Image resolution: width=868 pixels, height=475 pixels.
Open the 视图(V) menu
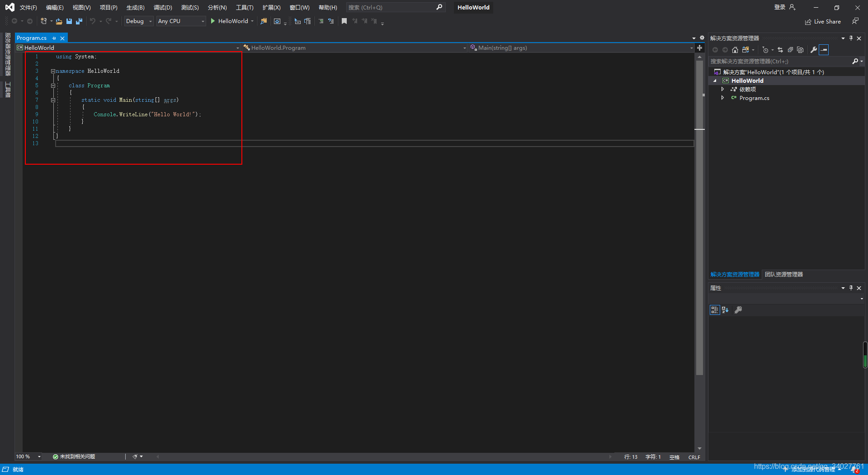coord(82,8)
